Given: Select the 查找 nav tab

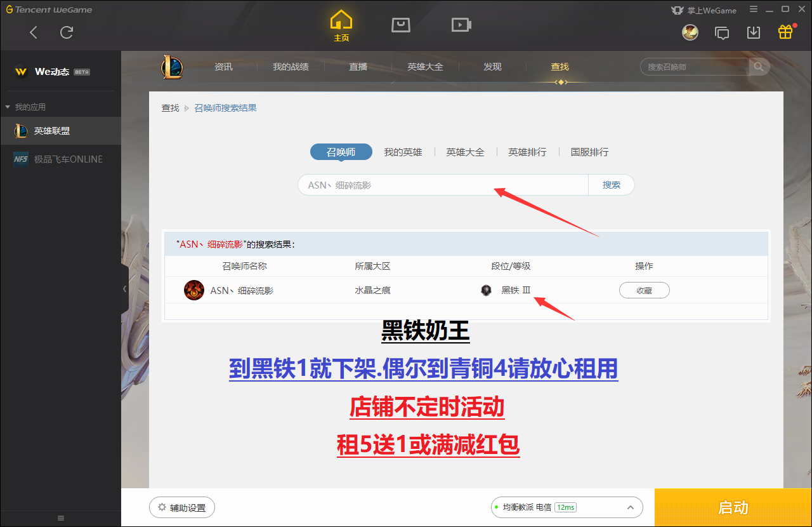Looking at the screenshot, I should point(560,67).
